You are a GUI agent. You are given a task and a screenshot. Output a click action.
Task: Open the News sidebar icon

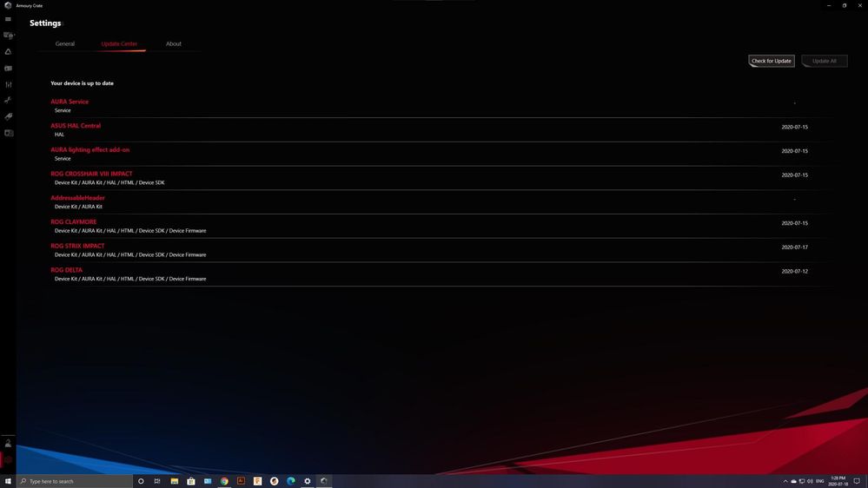pos(9,134)
